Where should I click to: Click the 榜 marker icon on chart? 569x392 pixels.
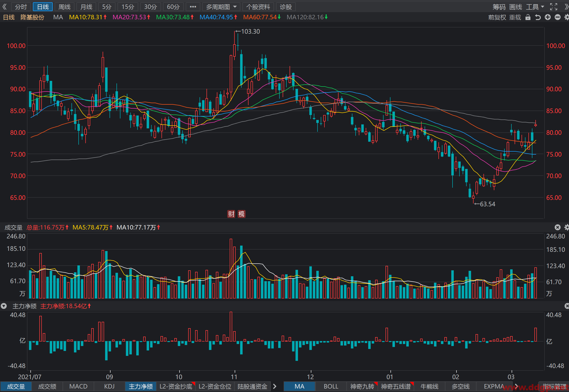click(241, 214)
